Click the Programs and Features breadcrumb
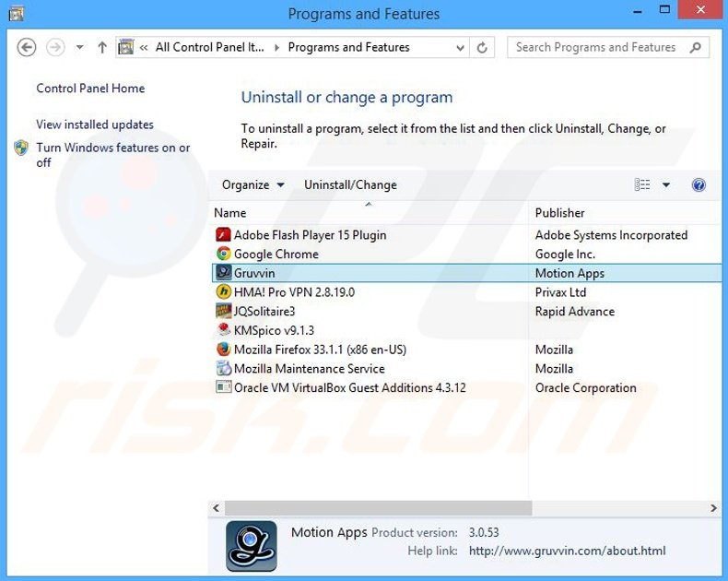The height and width of the screenshot is (581, 728). click(348, 47)
